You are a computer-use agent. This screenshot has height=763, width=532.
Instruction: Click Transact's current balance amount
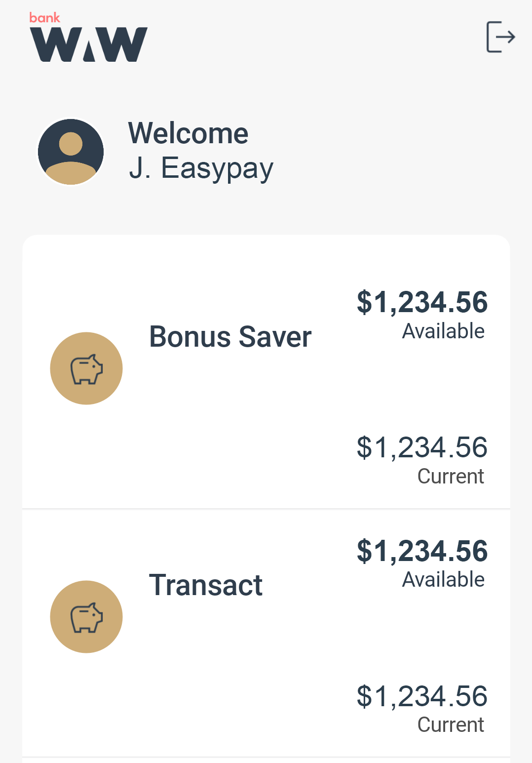coord(422,696)
